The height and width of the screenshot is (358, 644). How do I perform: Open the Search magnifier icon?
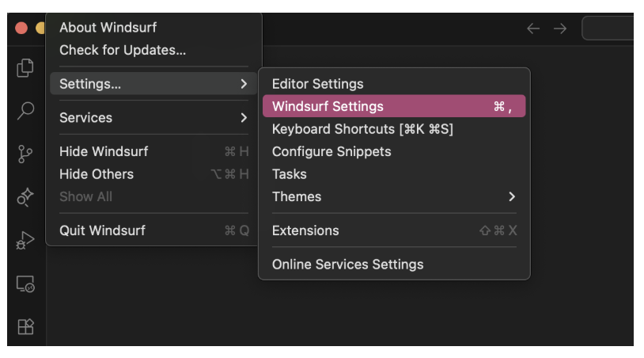[x=25, y=110]
